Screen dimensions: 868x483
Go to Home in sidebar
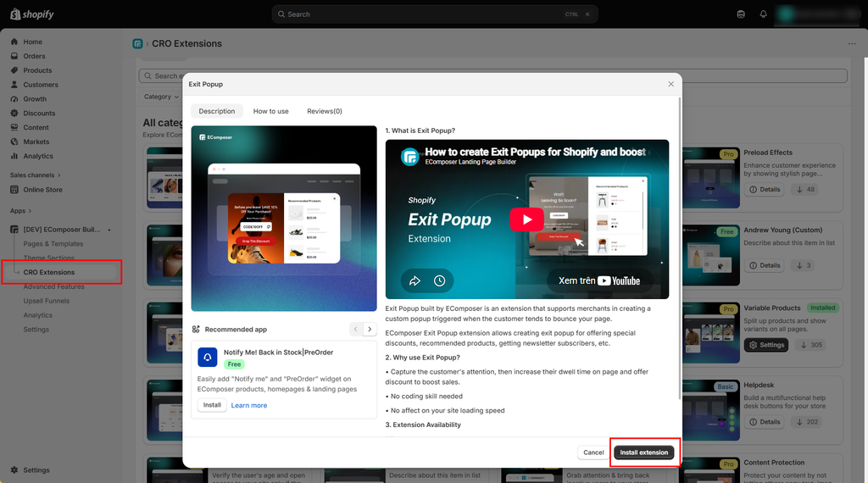pyautogui.click(x=33, y=42)
